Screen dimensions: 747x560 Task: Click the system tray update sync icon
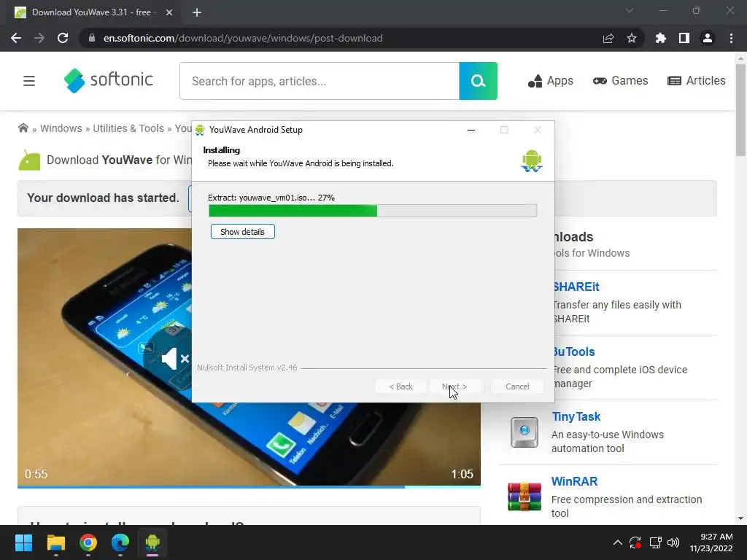[x=635, y=542]
